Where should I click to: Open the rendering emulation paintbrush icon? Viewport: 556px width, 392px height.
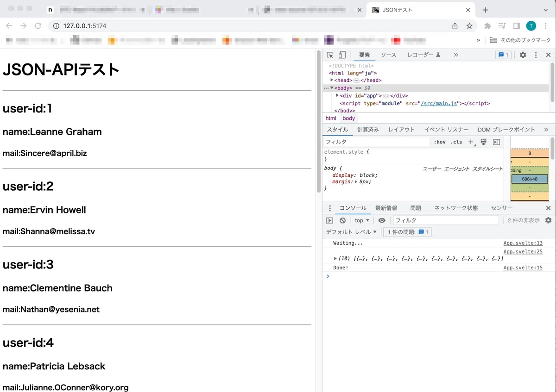[484, 142]
